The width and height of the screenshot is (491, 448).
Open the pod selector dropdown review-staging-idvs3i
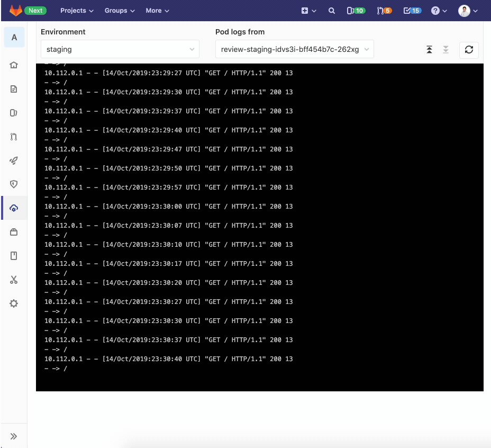294,49
